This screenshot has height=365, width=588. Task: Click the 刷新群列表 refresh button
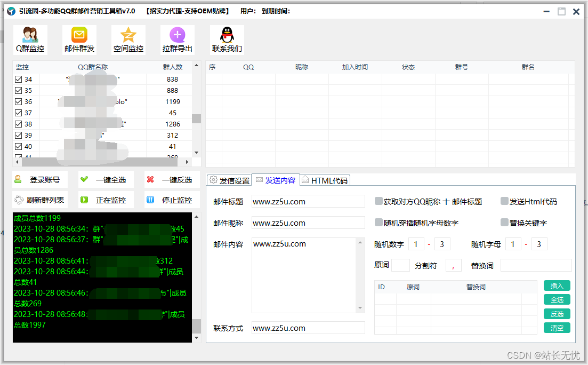point(40,200)
